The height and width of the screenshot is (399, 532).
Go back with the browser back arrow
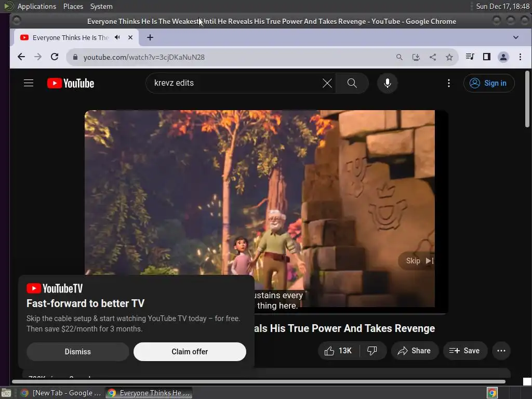21,57
